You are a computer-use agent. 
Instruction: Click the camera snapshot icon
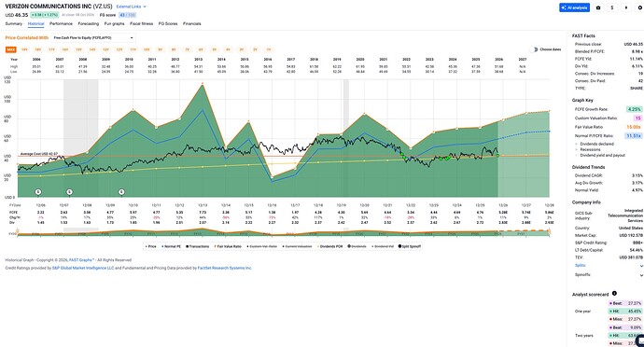click(598, 7)
